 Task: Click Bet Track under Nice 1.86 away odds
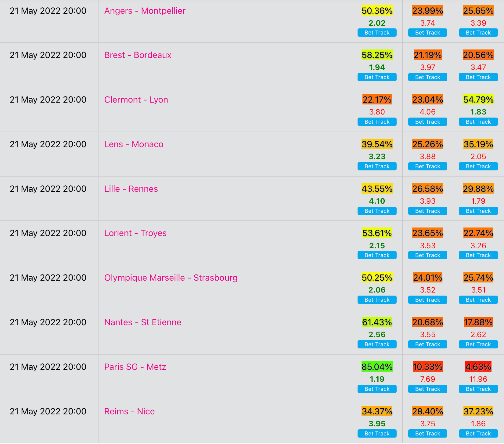478,434
